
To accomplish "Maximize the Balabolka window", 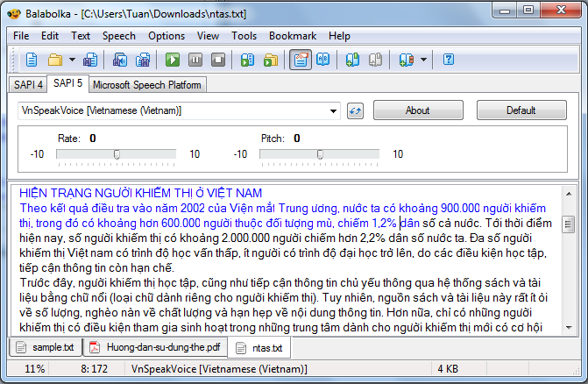I will [x=528, y=10].
